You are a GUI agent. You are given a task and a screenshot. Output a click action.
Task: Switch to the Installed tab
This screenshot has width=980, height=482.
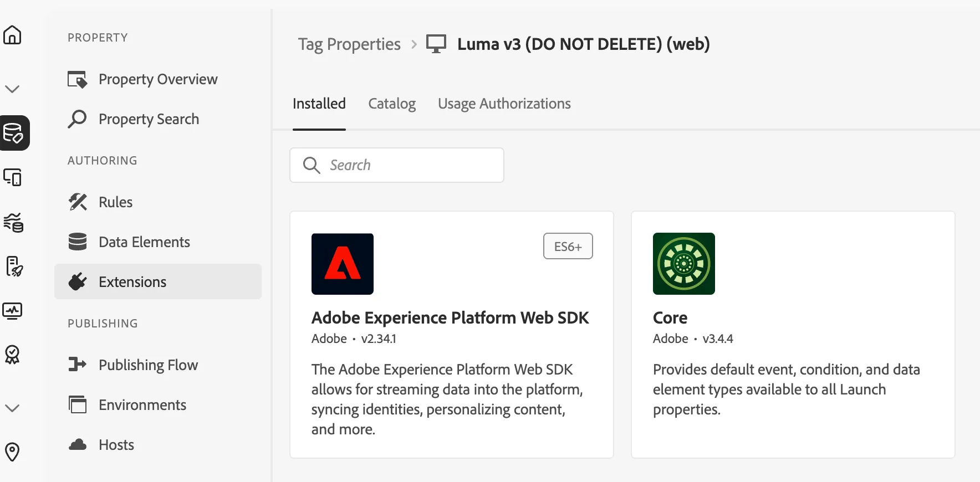tap(319, 104)
